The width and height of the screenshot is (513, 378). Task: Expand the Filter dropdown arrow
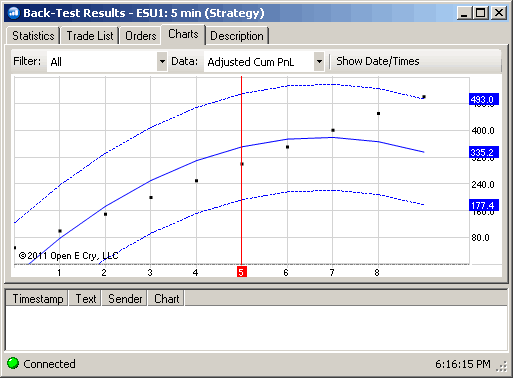coord(162,62)
